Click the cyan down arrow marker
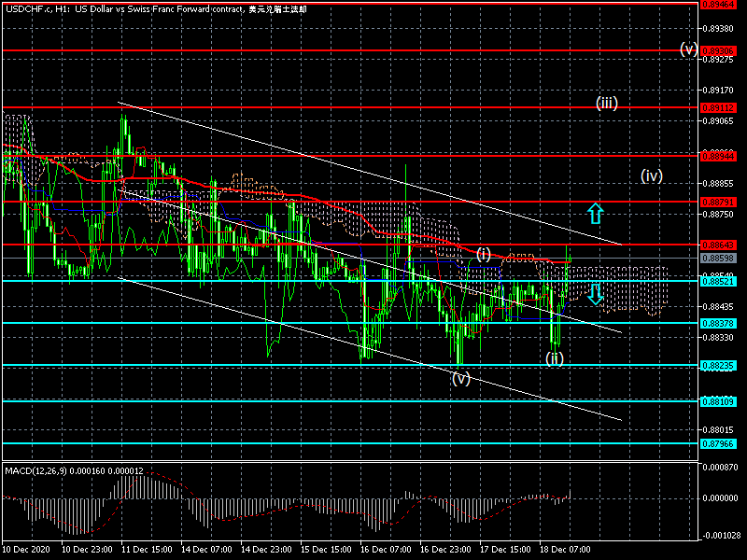The image size is (747, 560). pyautogui.click(x=595, y=295)
